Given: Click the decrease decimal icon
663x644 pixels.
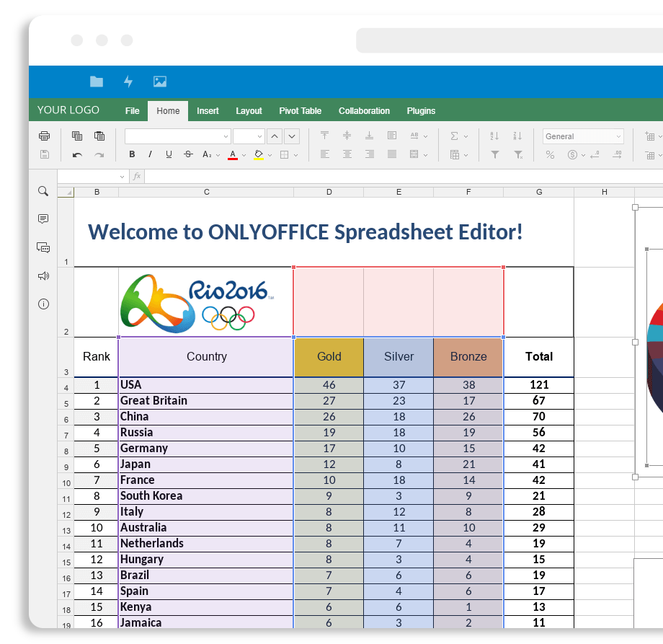Looking at the screenshot, I should [595, 155].
